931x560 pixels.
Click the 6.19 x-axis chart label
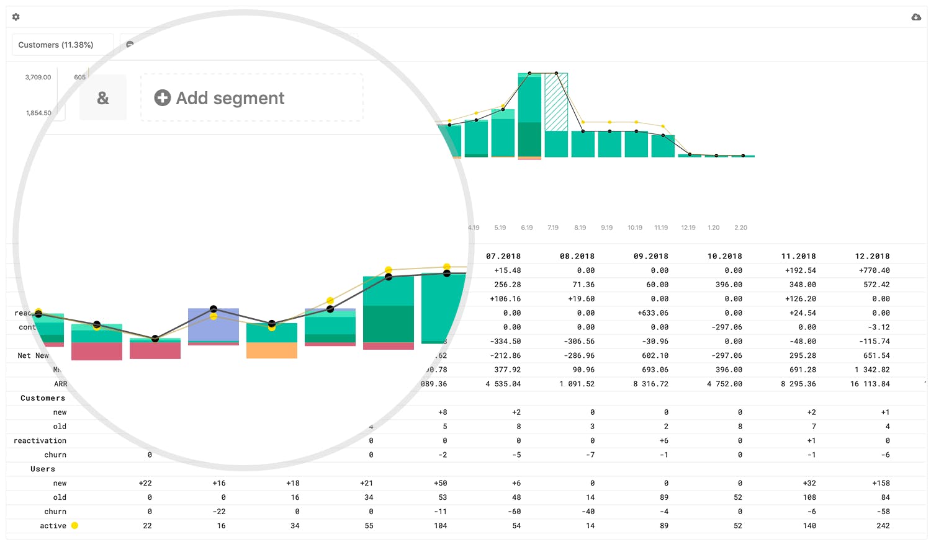pos(527,228)
